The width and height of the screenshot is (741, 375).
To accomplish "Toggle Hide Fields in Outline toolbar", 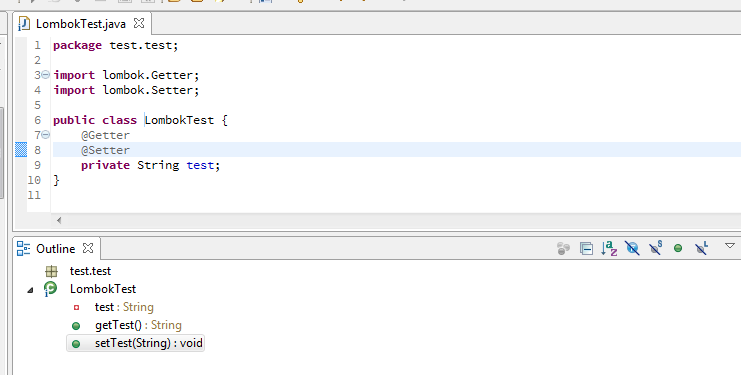I will 632,248.
